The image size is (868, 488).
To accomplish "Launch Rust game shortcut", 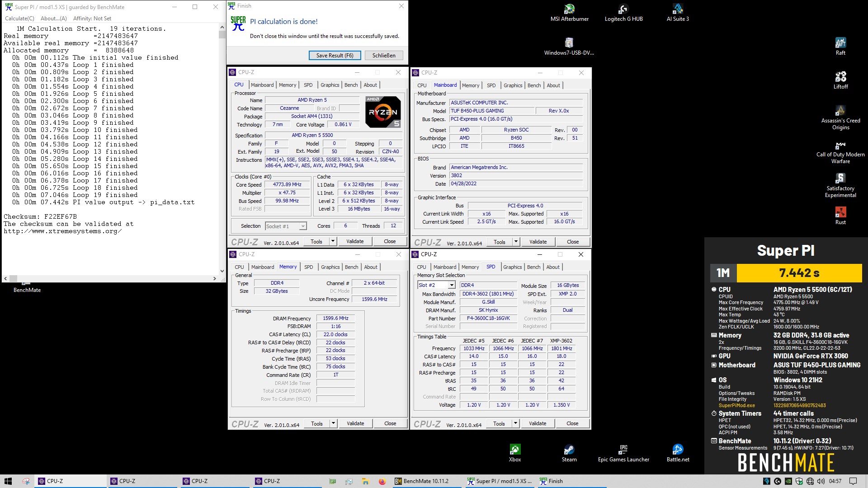I will 840,216.
